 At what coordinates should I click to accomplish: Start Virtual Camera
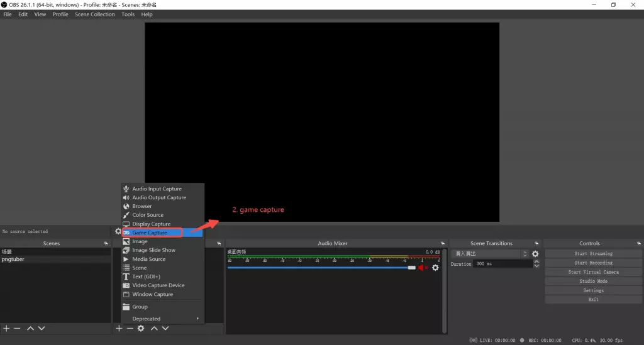pos(593,272)
